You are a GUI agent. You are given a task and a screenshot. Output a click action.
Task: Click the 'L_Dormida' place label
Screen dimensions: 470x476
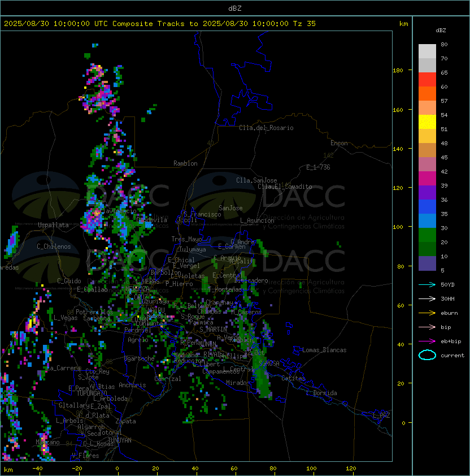(x=321, y=393)
